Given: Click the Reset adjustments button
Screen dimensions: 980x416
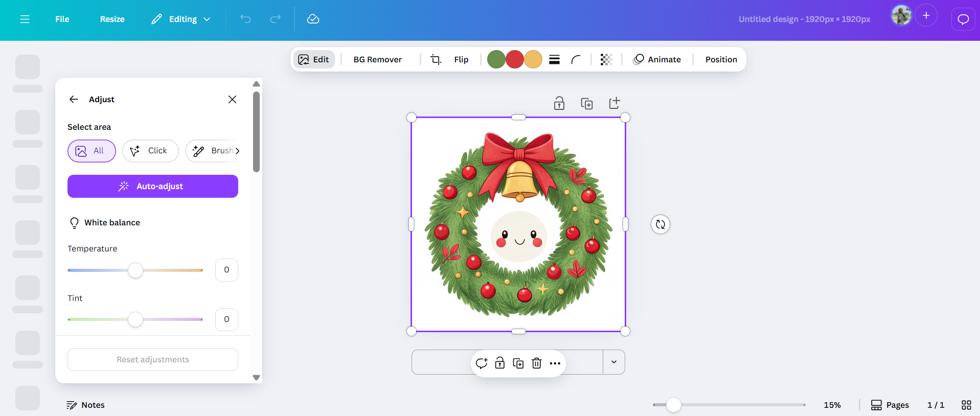Looking at the screenshot, I should click(x=153, y=360).
